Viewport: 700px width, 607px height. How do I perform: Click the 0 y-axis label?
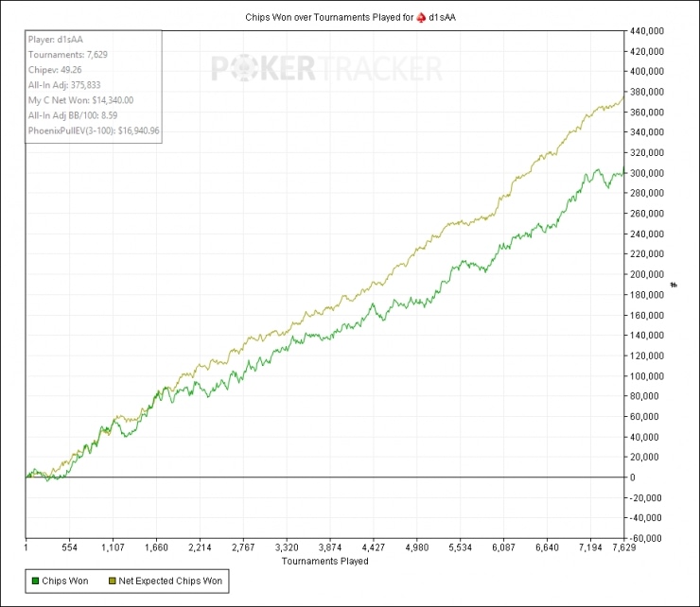[x=633, y=477]
